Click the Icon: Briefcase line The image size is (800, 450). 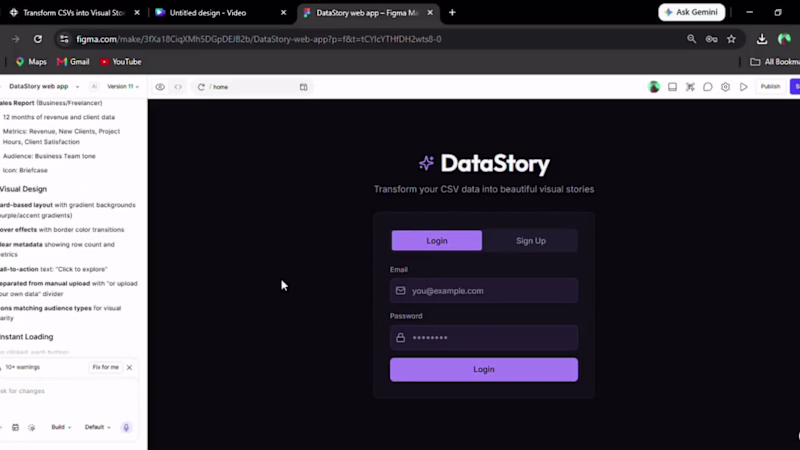coord(25,170)
